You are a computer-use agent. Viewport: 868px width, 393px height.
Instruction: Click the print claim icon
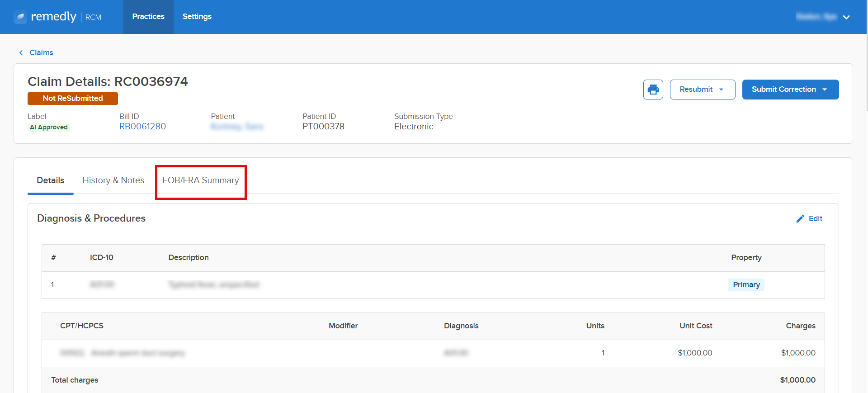pos(653,90)
